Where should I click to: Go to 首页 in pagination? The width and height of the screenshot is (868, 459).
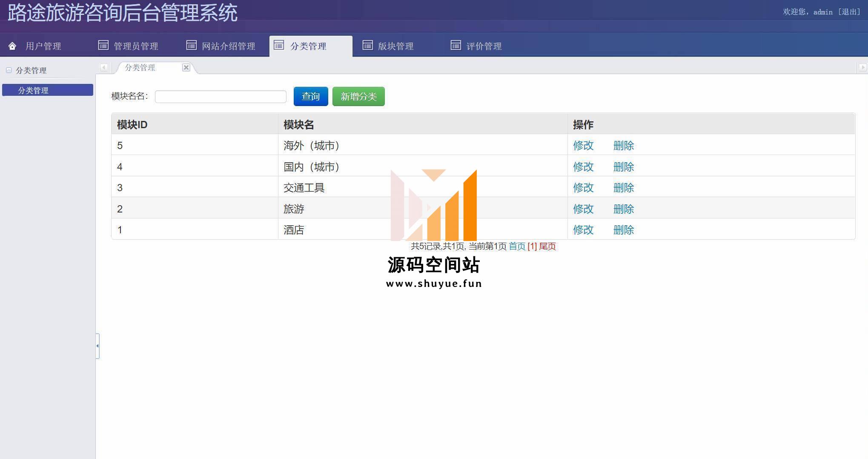[x=517, y=247]
